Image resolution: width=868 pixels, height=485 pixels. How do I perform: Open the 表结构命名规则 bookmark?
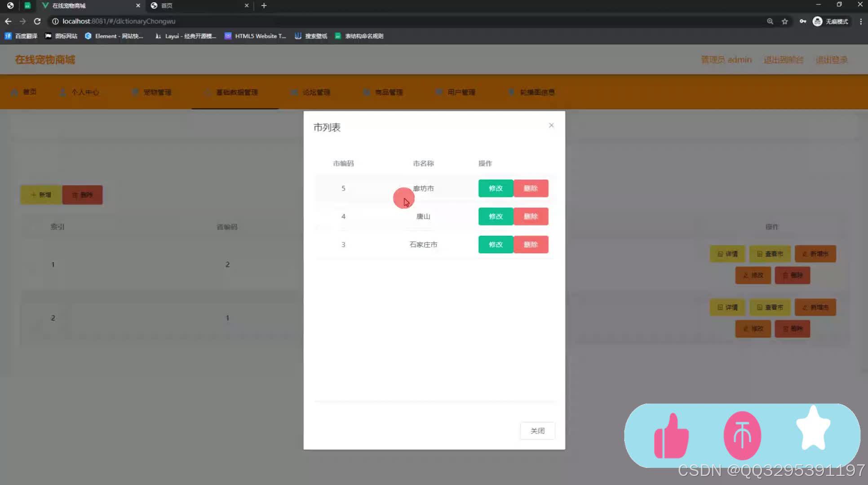point(359,36)
